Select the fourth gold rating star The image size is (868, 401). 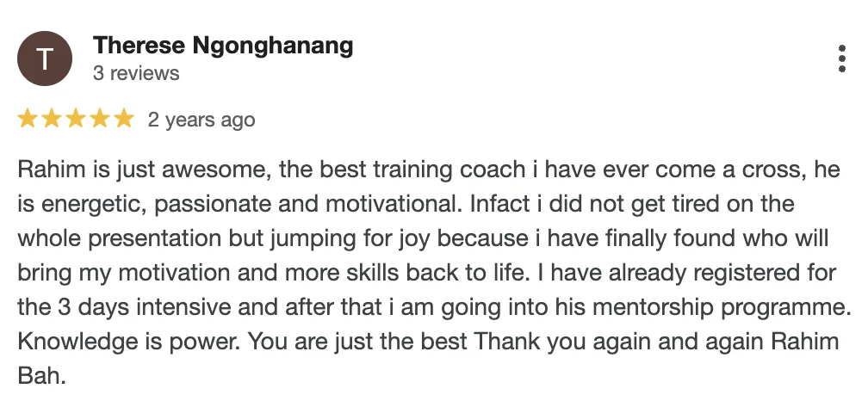click(x=100, y=119)
